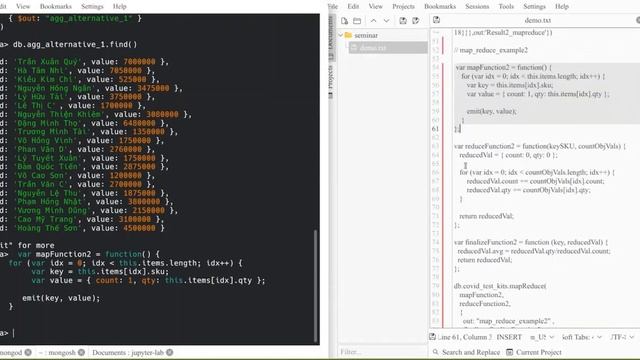Switch to Documents : jupyter-lab tab
This screenshot has width=640, height=360.
click(128, 352)
